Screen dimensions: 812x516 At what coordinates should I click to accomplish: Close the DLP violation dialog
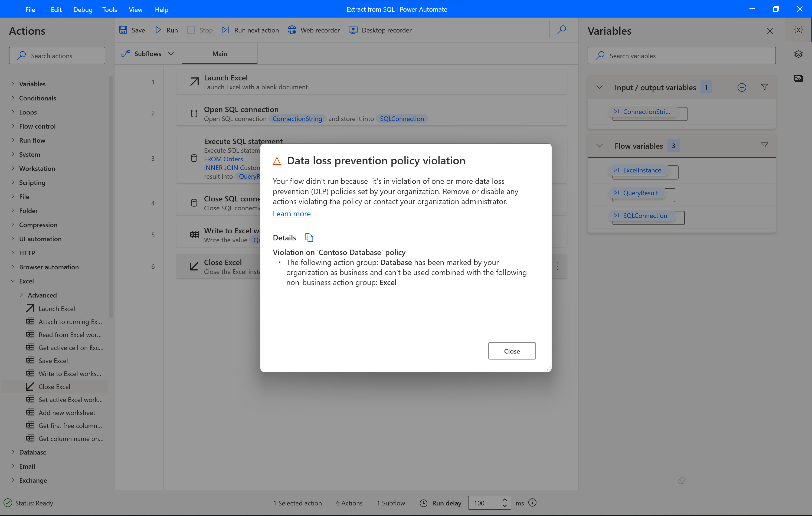click(x=512, y=350)
